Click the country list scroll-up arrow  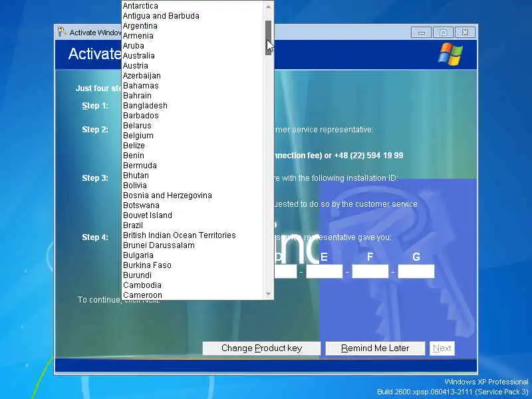[269, 7]
